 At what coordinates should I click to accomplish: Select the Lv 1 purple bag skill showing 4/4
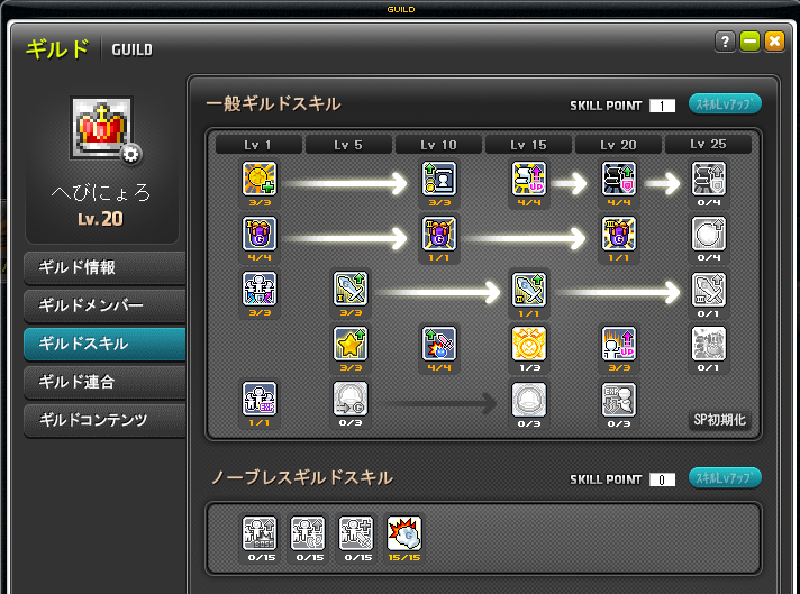260,235
